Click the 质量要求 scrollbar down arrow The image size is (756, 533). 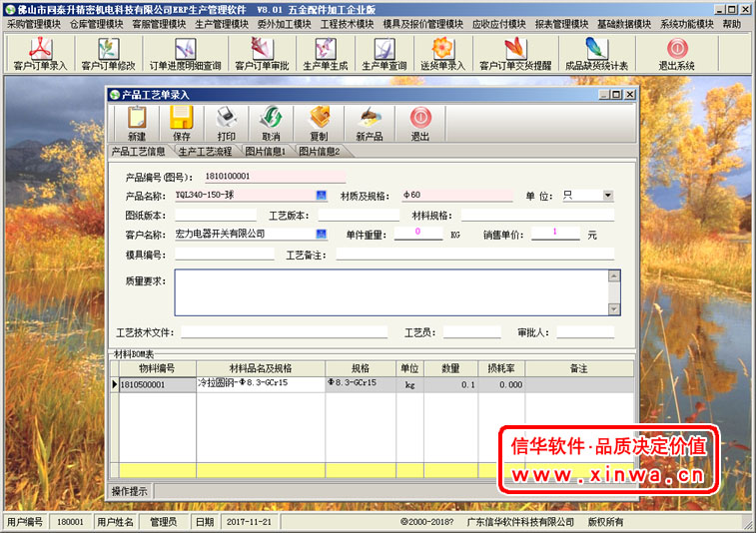pos(614,309)
